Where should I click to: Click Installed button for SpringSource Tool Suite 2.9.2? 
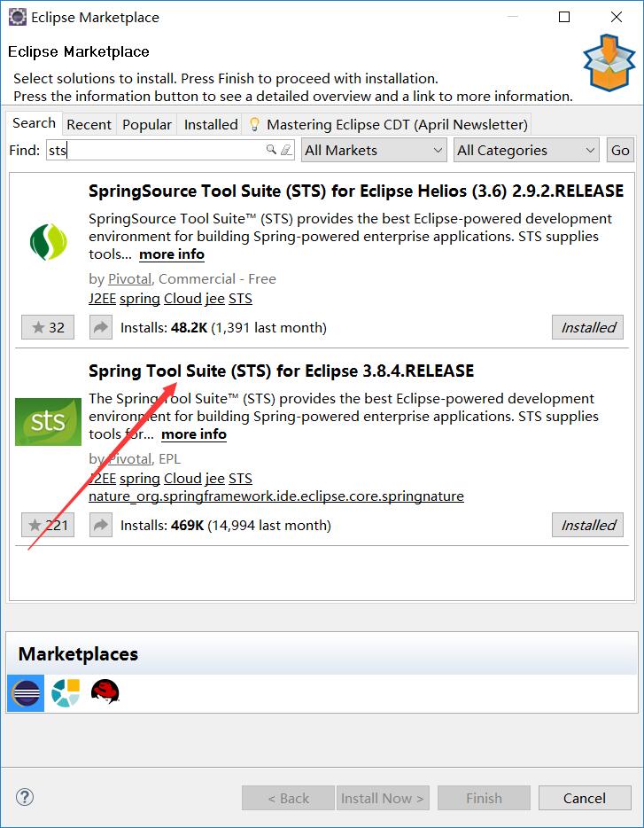[587, 327]
